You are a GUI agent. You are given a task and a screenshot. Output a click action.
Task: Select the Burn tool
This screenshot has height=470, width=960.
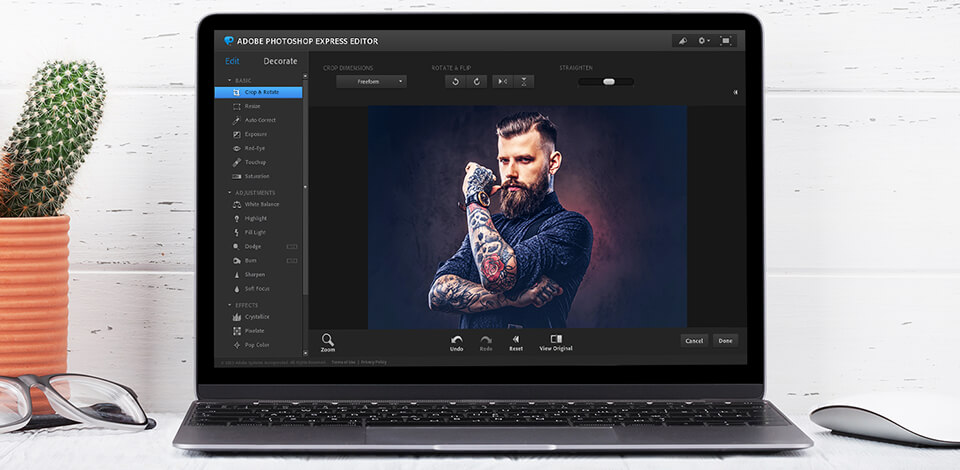coord(245,261)
